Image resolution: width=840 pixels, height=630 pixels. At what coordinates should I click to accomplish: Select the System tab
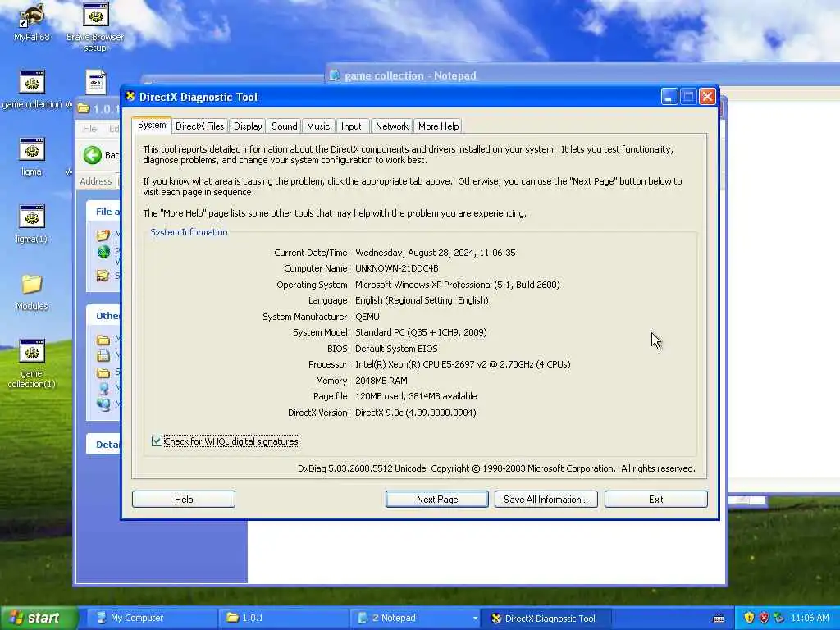152,125
